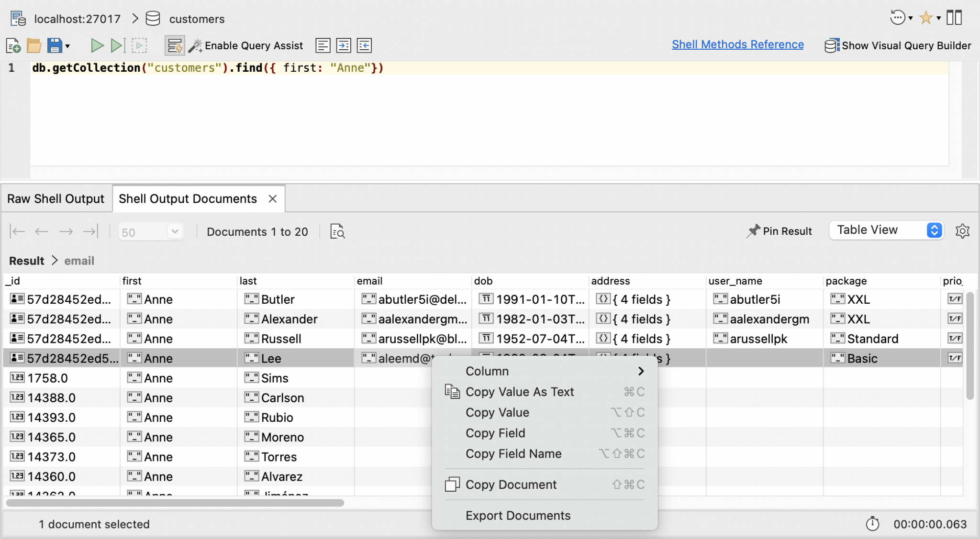Open the search within results tool

pyautogui.click(x=337, y=231)
